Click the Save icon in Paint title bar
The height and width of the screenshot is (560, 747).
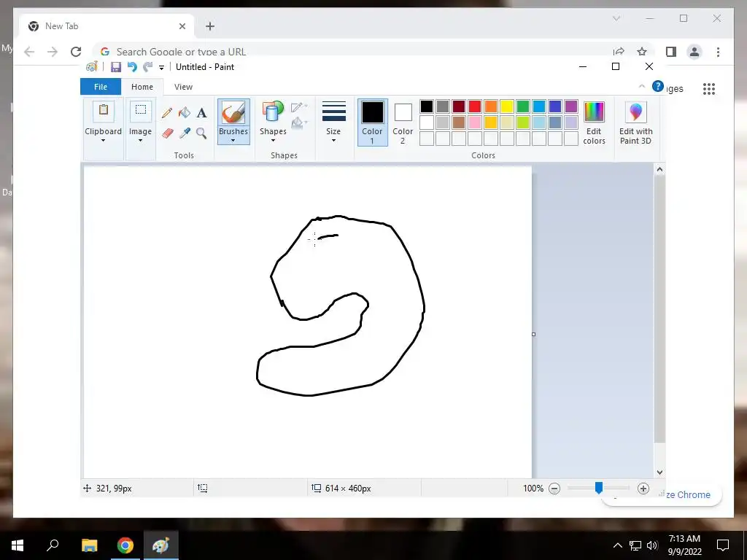(x=116, y=67)
